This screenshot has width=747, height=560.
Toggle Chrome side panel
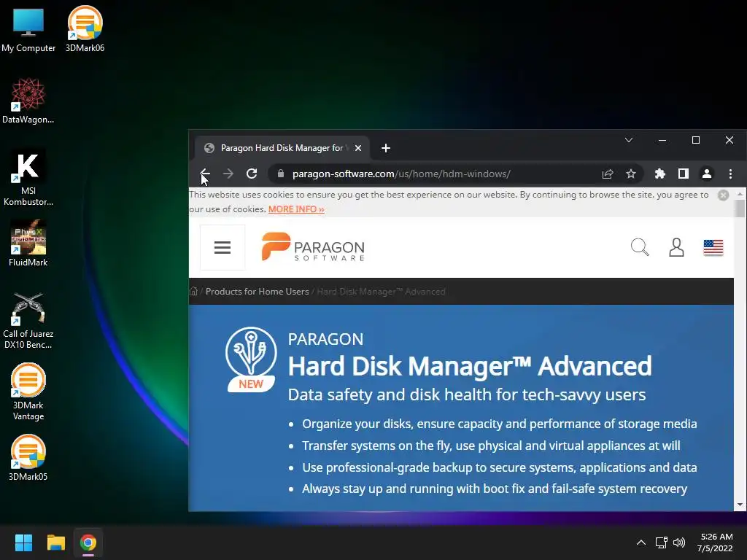tap(683, 174)
